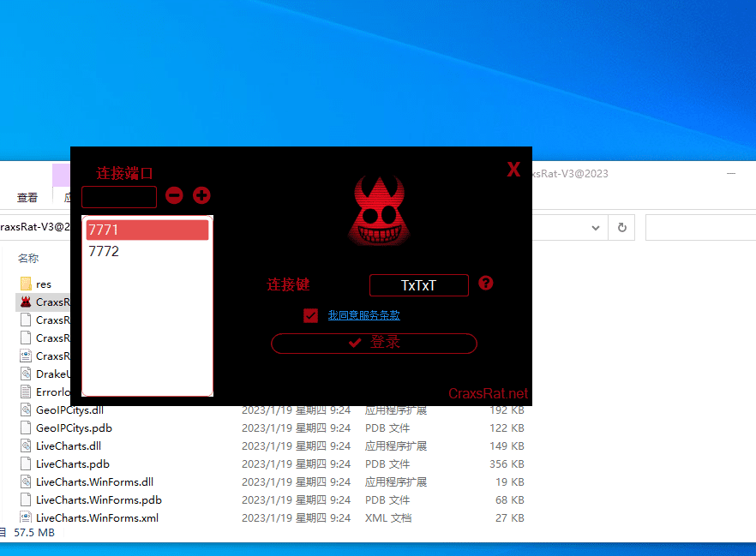Image resolution: width=756 pixels, height=556 pixels.
Task: Click the LiveCharts.WinForms.pdb file icon
Action: pyautogui.click(x=26, y=499)
